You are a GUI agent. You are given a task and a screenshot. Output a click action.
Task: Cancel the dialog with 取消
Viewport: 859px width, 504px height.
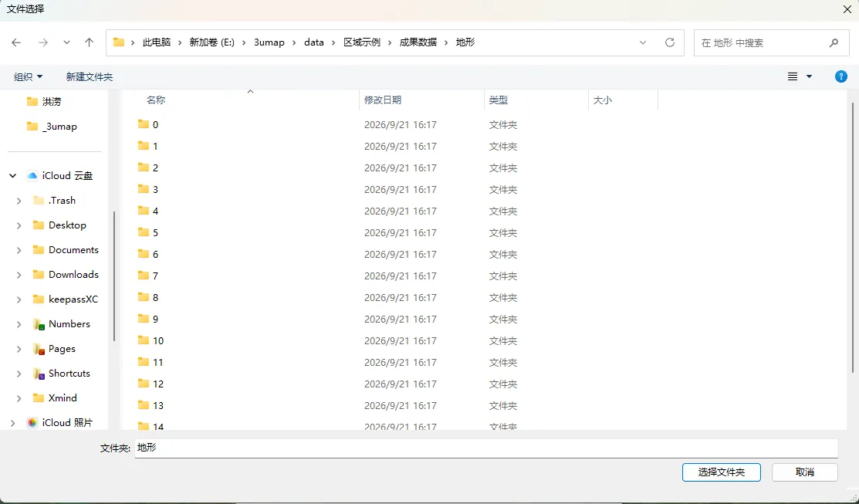[x=805, y=472]
